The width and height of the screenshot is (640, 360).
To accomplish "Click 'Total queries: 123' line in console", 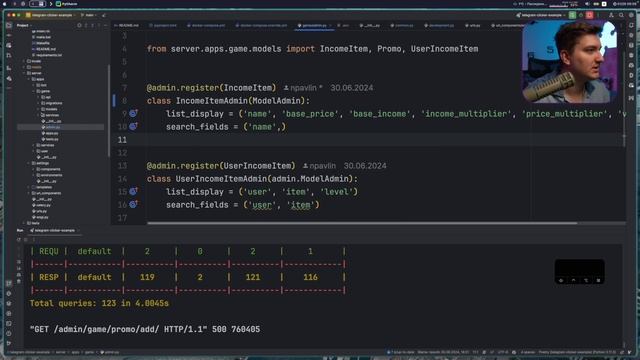I will tap(99, 303).
